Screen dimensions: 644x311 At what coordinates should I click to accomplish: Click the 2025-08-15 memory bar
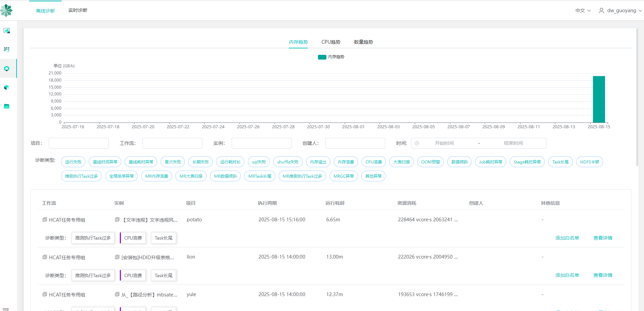[599, 99]
